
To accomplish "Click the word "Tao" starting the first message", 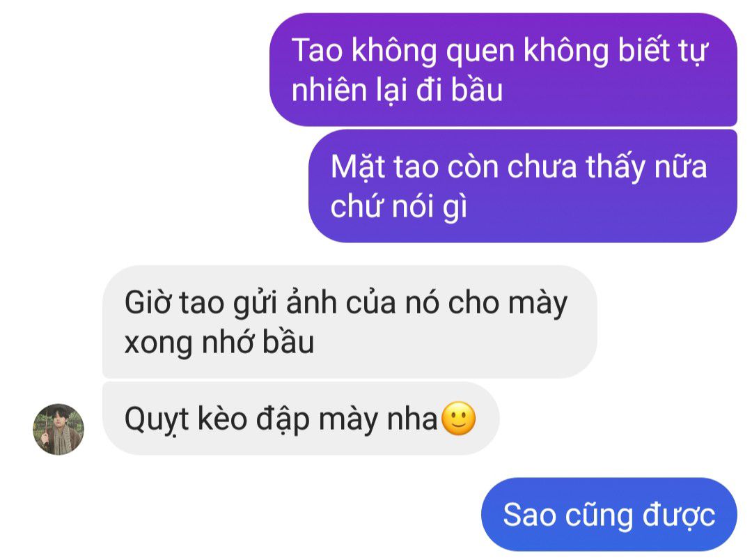I will [x=317, y=50].
